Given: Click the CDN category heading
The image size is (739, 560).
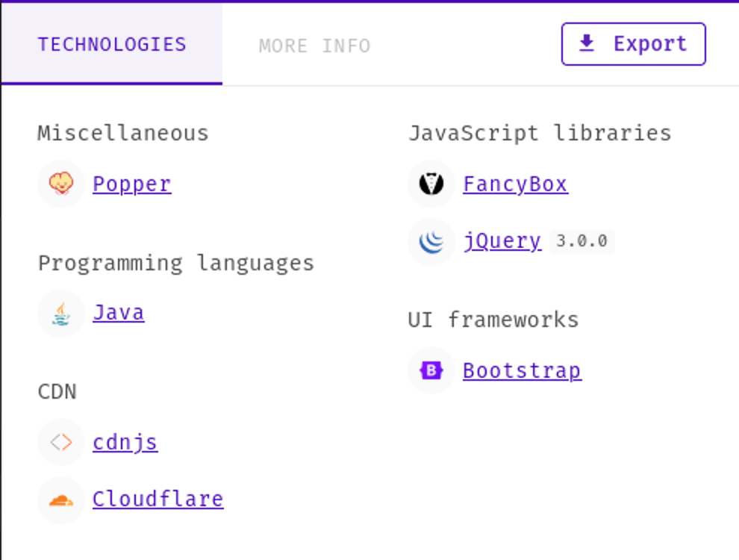Looking at the screenshot, I should [x=57, y=392].
